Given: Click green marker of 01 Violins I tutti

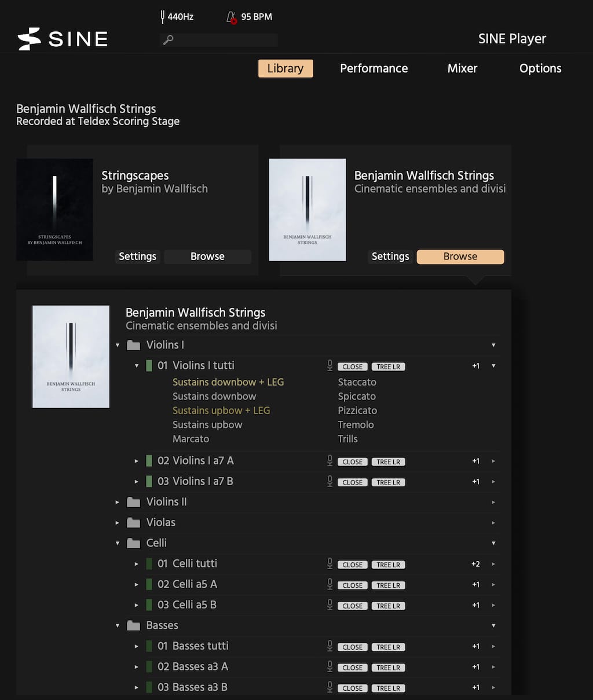Looking at the screenshot, I should tap(149, 365).
